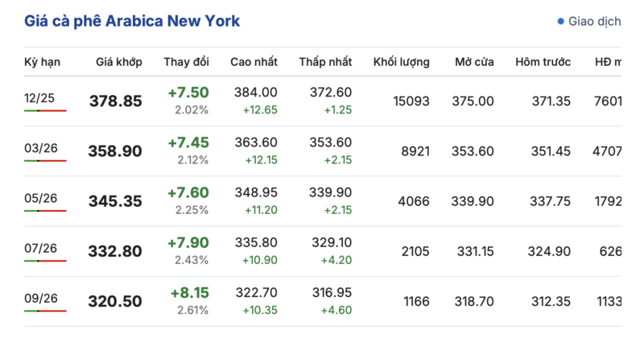Click the range bar under 09/26
This screenshot has width=644, height=342.
coord(45,311)
